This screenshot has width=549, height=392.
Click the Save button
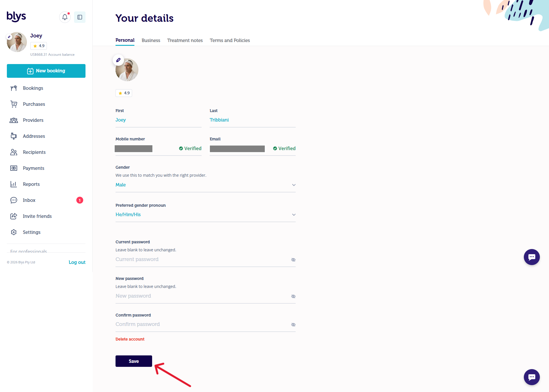click(x=134, y=361)
